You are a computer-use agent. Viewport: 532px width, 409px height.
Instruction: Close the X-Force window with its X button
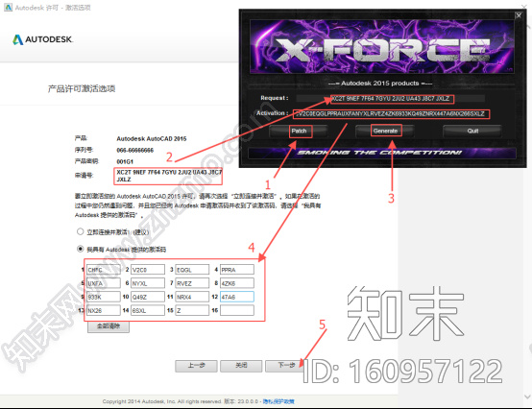click(x=519, y=15)
